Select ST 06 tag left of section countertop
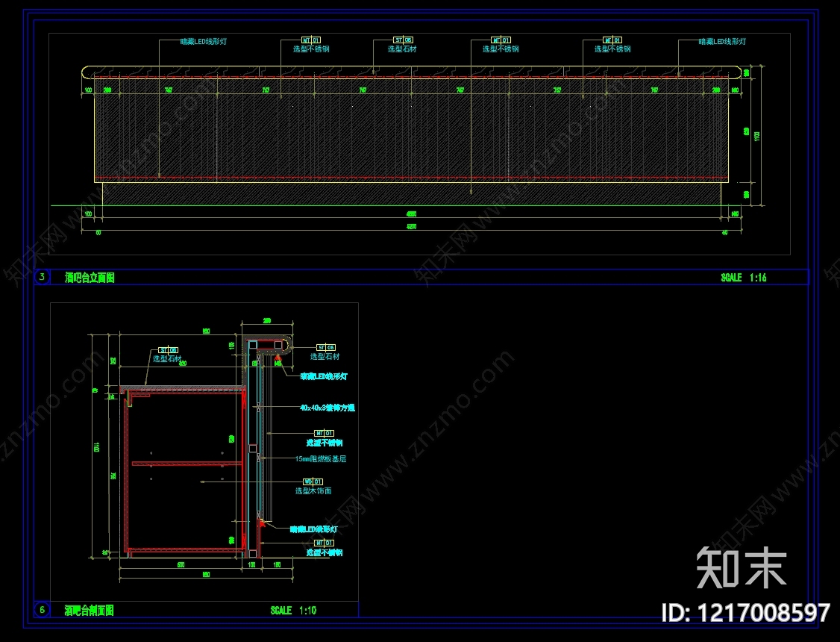840x642 pixels. [168, 350]
